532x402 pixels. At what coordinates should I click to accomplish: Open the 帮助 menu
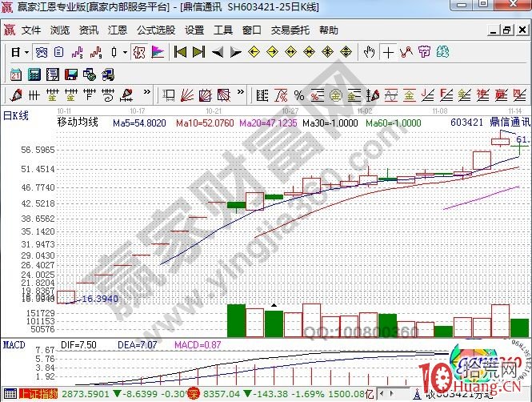tap(329, 30)
